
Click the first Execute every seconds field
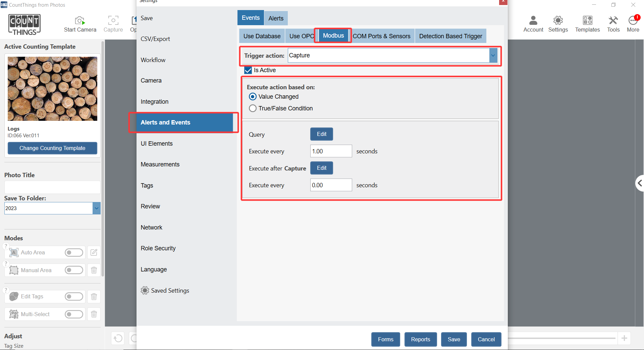point(331,151)
